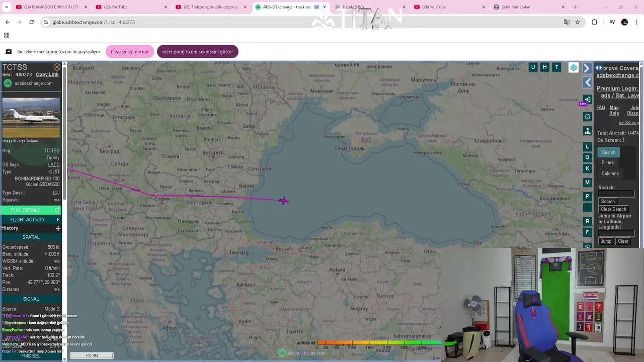Toggle the T map button
The image size is (644, 362).
tap(556, 67)
